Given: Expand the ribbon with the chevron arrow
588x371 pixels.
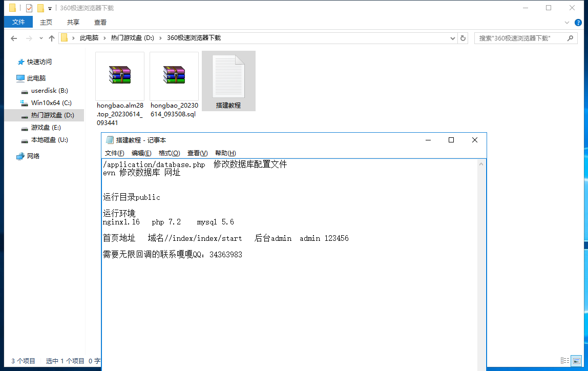Looking at the screenshot, I should pyautogui.click(x=566, y=23).
